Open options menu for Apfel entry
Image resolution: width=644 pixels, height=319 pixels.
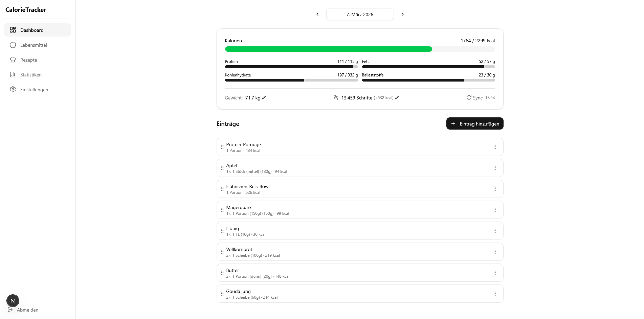[x=495, y=168]
